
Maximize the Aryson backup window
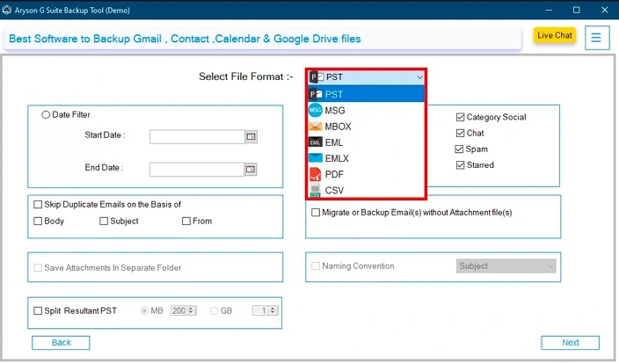click(x=577, y=10)
